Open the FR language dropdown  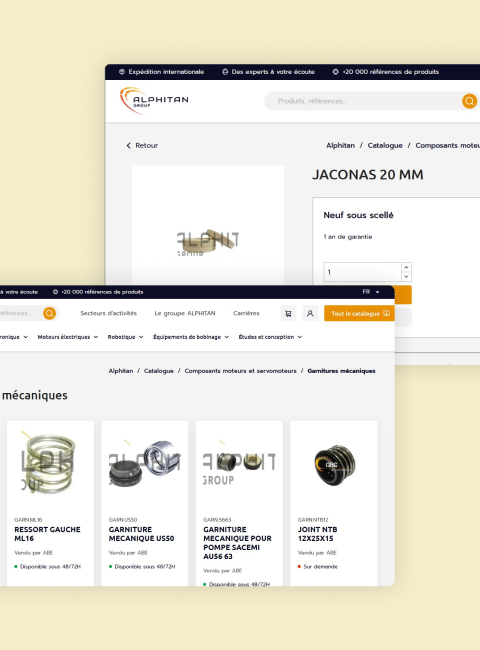pyautogui.click(x=371, y=292)
